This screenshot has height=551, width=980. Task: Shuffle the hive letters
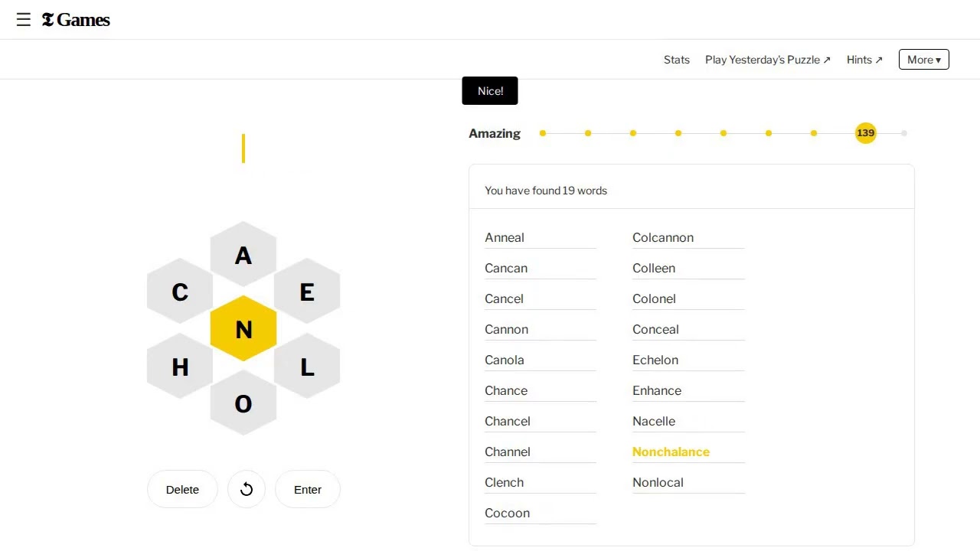point(247,489)
